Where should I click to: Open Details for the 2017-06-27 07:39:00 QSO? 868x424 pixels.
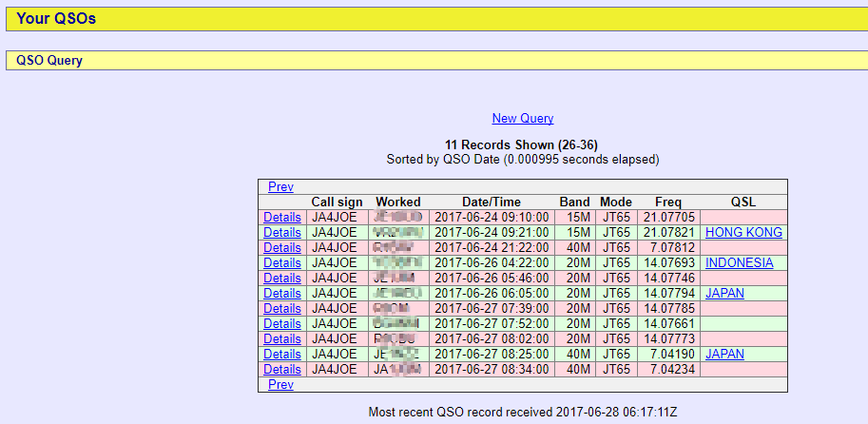[x=282, y=308]
